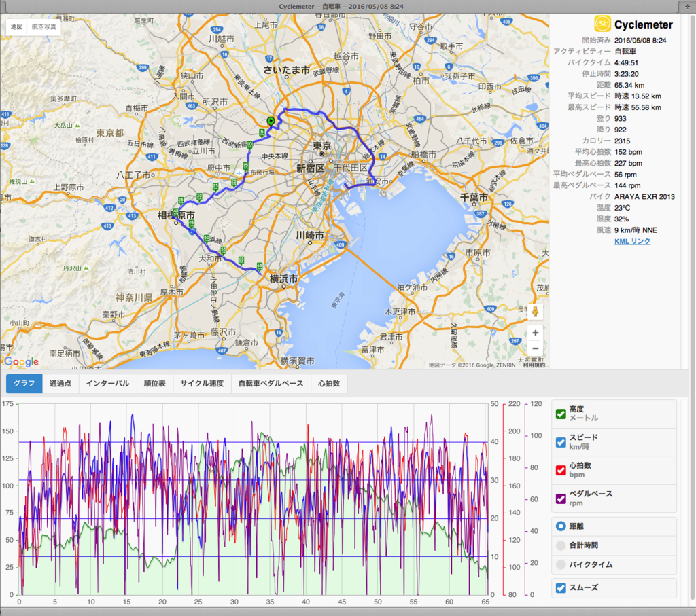The width and height of the screenshot is (696, 616).
Task: Click the mountain icon beside 権現山
Action: pyautogui.click(x=32, y=181)
